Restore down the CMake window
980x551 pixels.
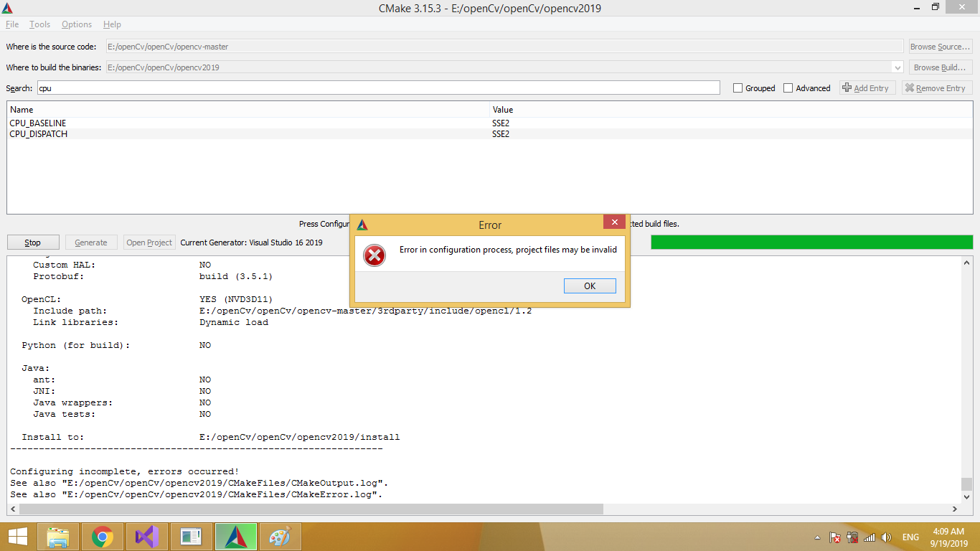pyautogui.click(x=936, y=7)
